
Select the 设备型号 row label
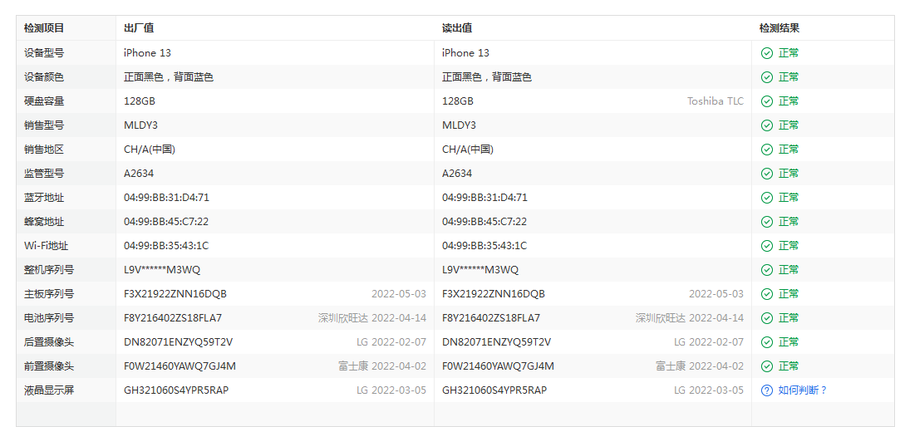(44, 53)
